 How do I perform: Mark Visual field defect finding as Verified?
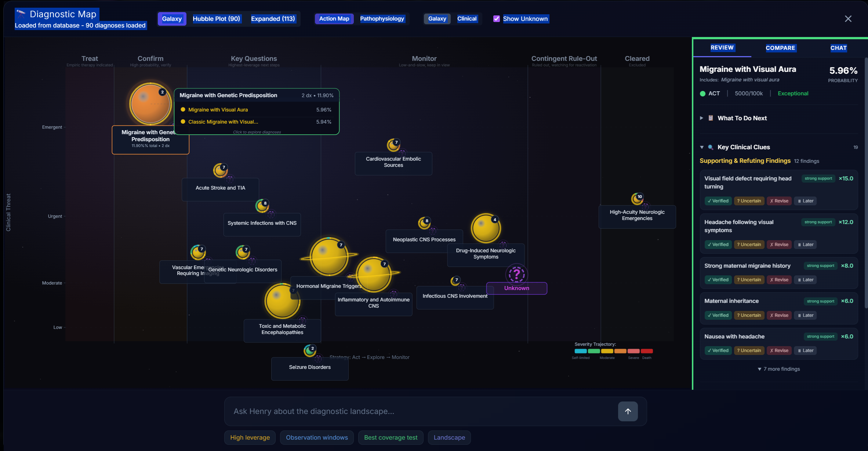click(718, 201)
